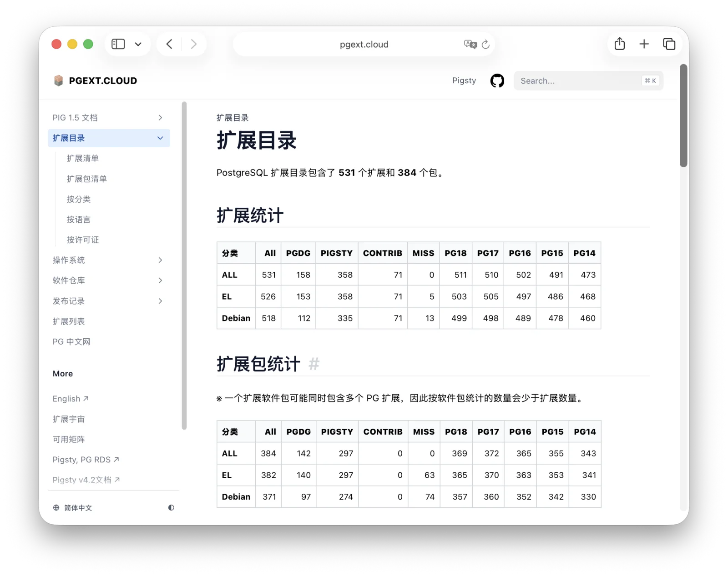Image resolution: width=728 pixels, height=576 pixels.
Task: Open Pigsty v4.2文档 external link
Action: pos(86,480)
